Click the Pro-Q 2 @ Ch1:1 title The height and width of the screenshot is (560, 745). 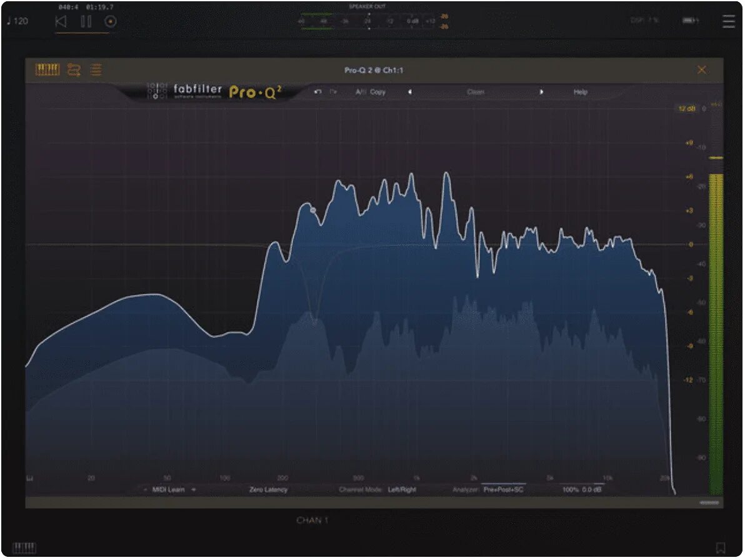[x=374, y=70]
